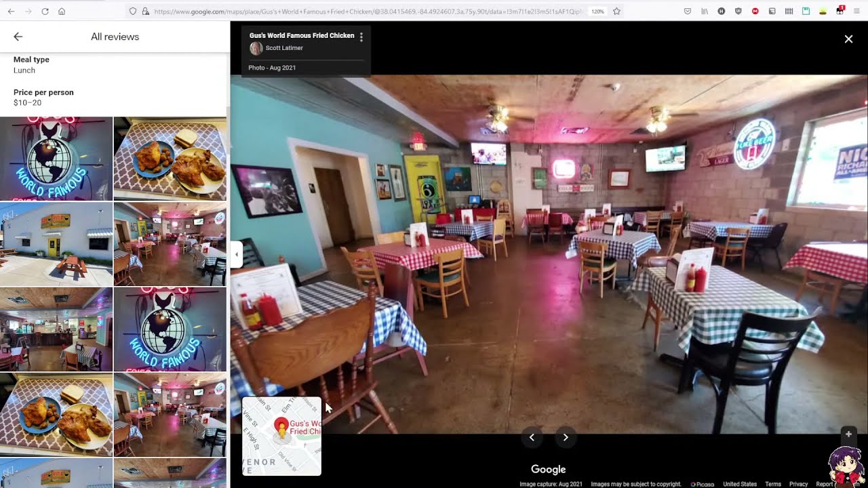Image resolution: width=868 pixels, height=488 pixels.
Task: Open lower fried chicken plate thumbnail
Action: [x=56, y=415]
